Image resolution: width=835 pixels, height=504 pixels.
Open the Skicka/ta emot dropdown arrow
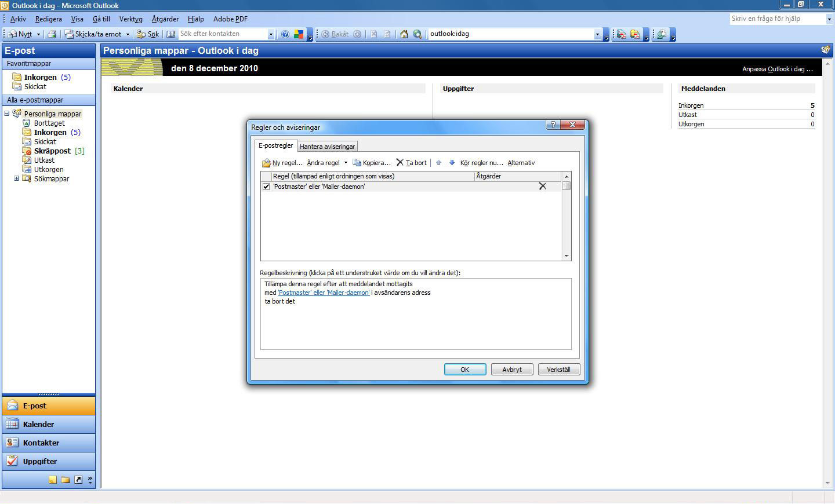point(128,34)
